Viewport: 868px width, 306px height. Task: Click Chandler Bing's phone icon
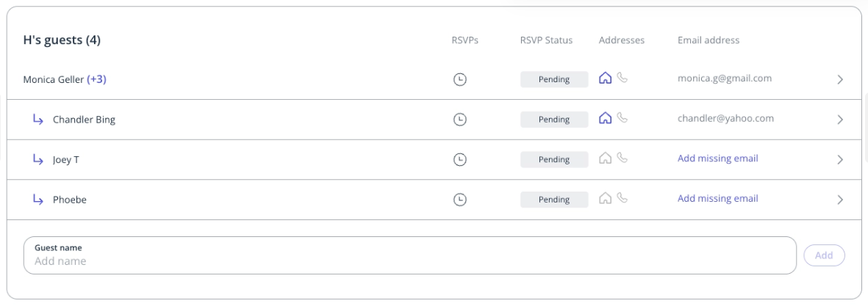tap(623, 117)
